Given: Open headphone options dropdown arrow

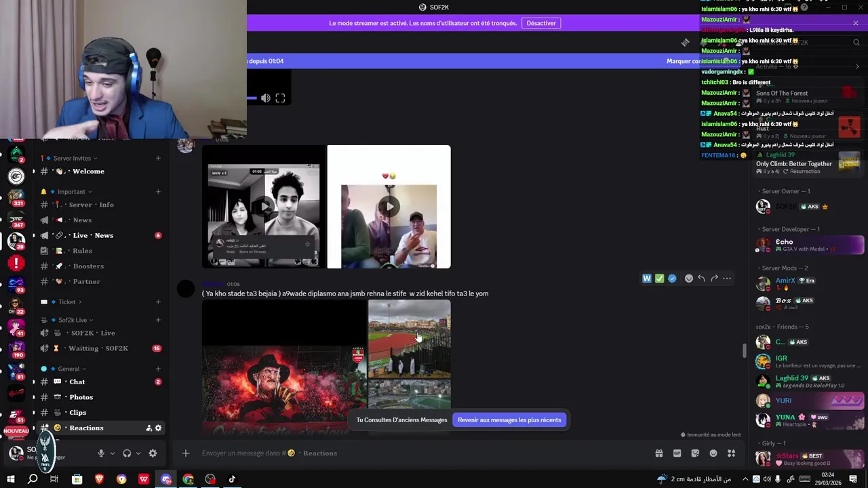Looking at the screenshot, I should [x=138, y=453].
